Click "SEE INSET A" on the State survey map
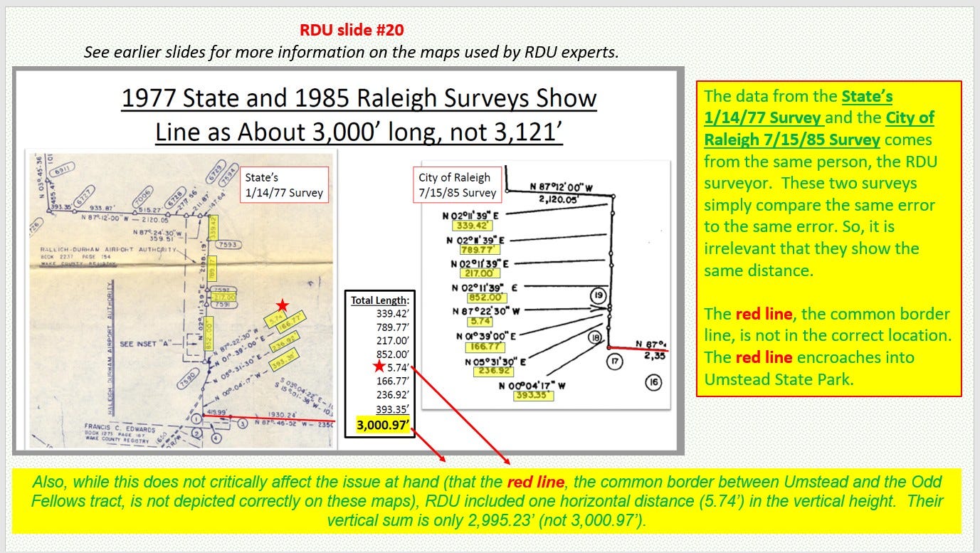Screen dimensions: 980x553 click(147, 344)
